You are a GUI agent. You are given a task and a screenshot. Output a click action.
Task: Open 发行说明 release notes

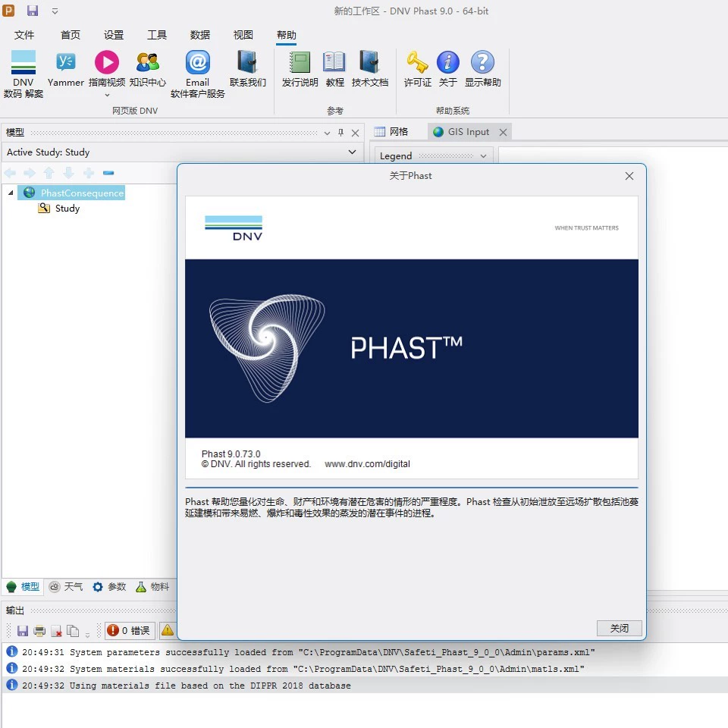[300, 69]
